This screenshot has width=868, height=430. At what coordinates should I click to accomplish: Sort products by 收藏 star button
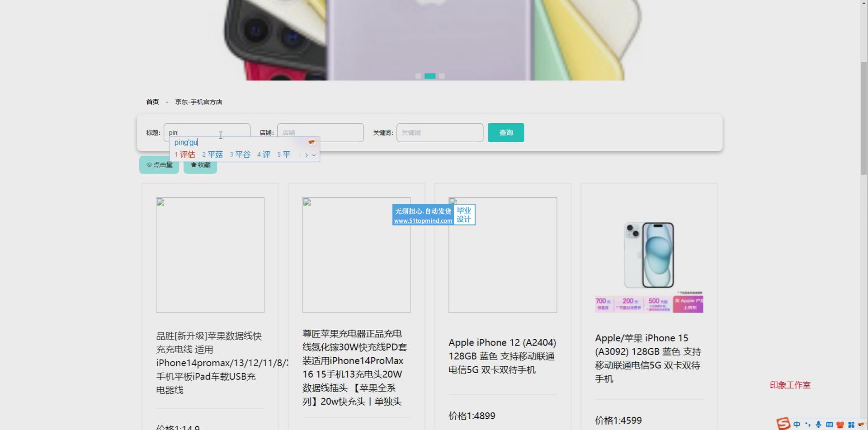point(200,165)
